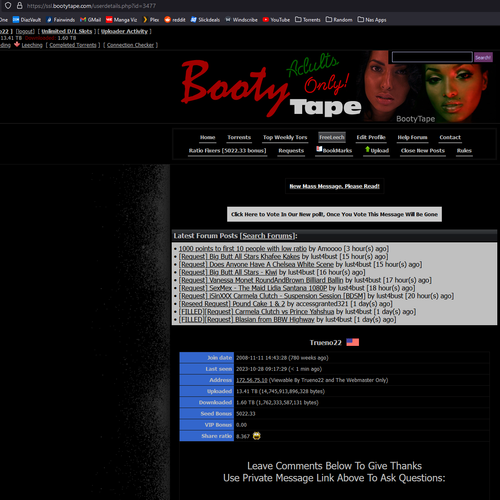Click the red down-arrow Leeching icon

point(17,44)
